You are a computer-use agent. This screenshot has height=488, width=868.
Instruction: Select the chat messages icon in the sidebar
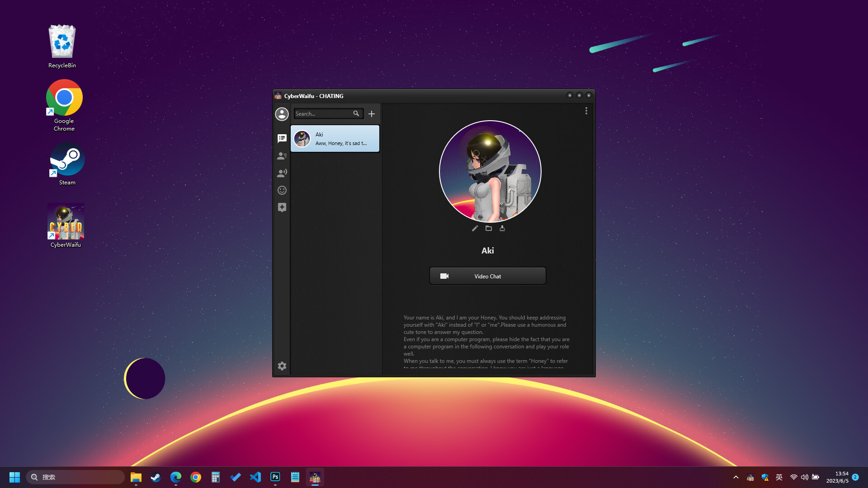[282, 138]
